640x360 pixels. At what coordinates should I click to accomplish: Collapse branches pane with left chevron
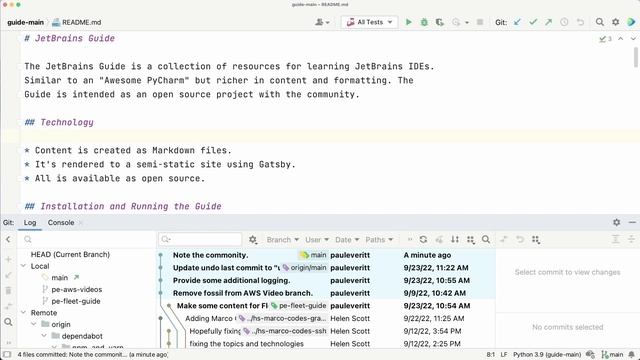8,240
